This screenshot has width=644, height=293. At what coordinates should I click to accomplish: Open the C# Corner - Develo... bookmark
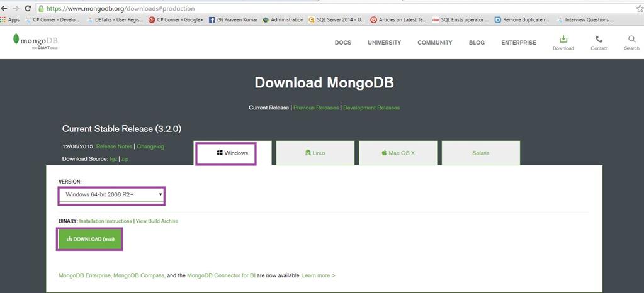point(52,19)
